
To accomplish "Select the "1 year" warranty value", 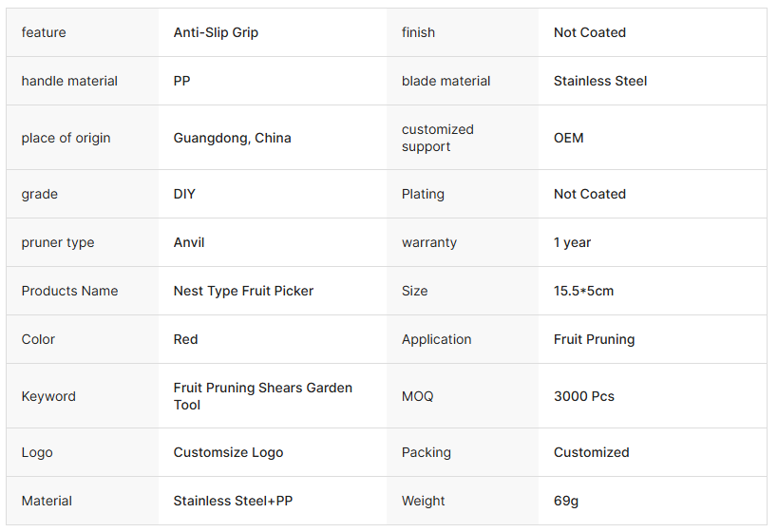I will tap(572, 242).
